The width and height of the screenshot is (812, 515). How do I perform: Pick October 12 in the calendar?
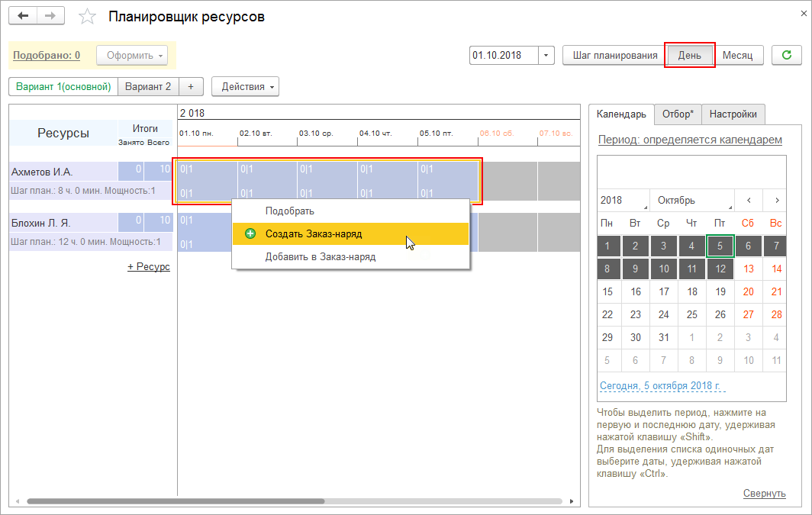pyautogui.click(x=720, y=269)
